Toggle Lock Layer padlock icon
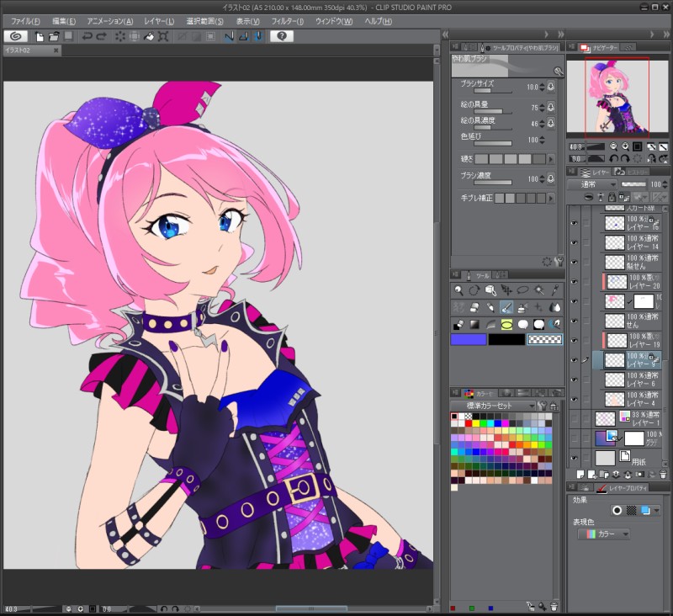 point(612,197)
